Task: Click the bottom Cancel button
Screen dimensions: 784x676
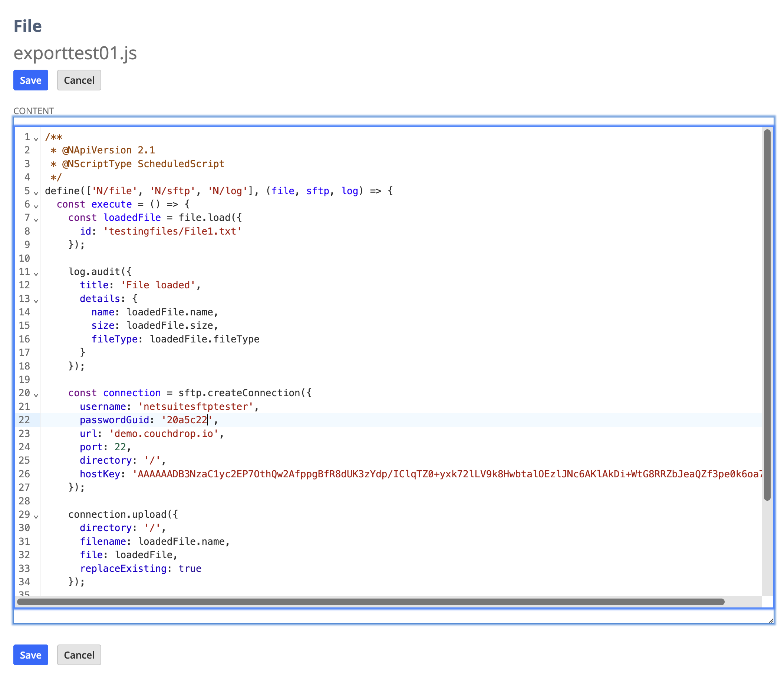Action: click(x=79, y=655)
